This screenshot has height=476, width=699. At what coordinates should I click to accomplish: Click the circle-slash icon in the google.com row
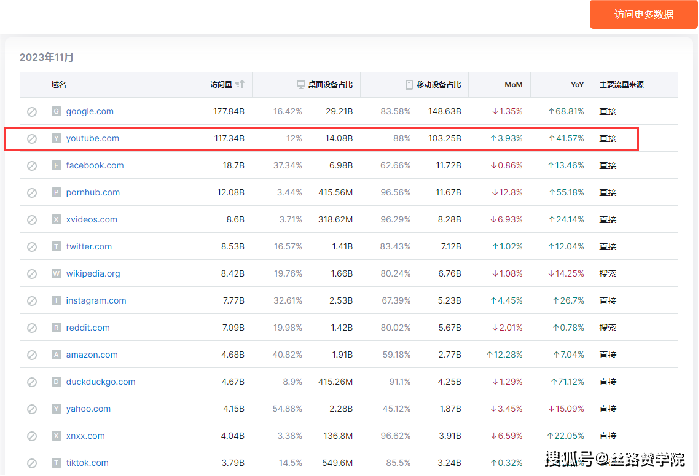tap(32, 111)
